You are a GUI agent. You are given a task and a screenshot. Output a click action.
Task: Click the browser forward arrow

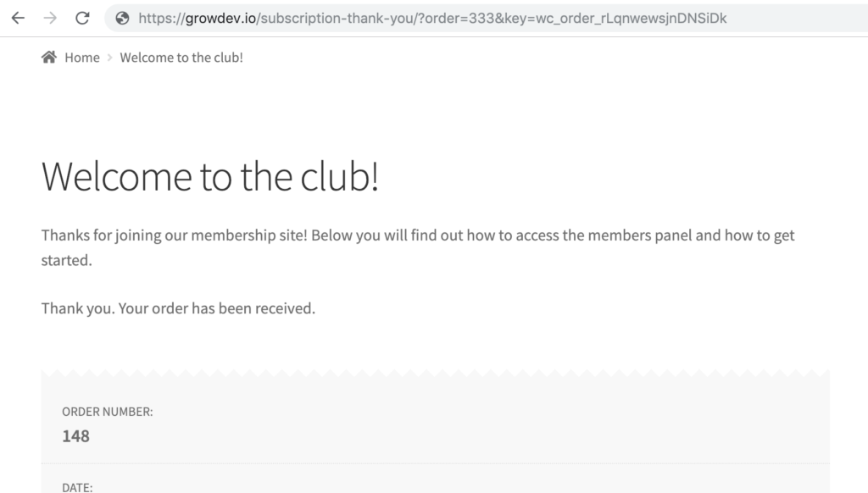tap(50, 19)
